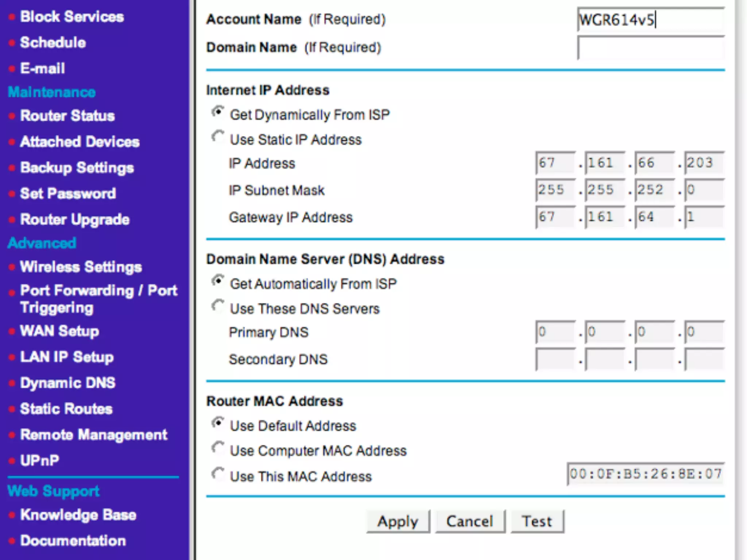
Task: Click the Cancel button
Action: click(x=470, y=521)
